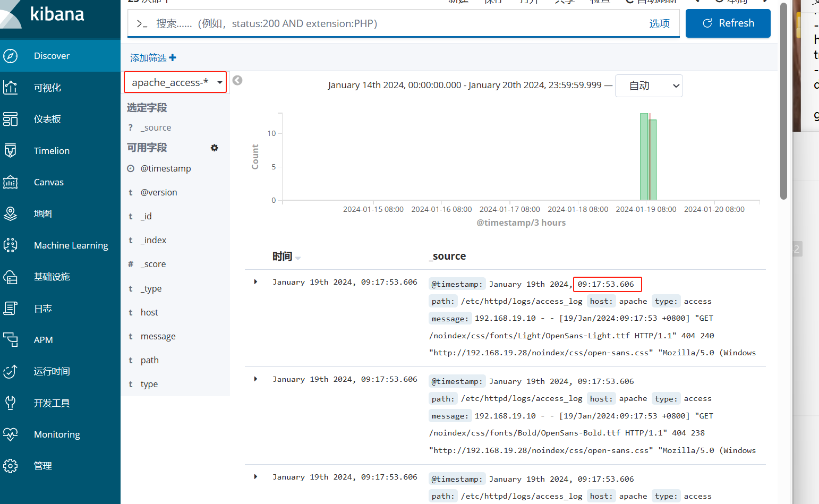Image resolution: width=819 pixels, height=504 pixels.
Task: Select the @timestamp field
Action: [166, 168]
